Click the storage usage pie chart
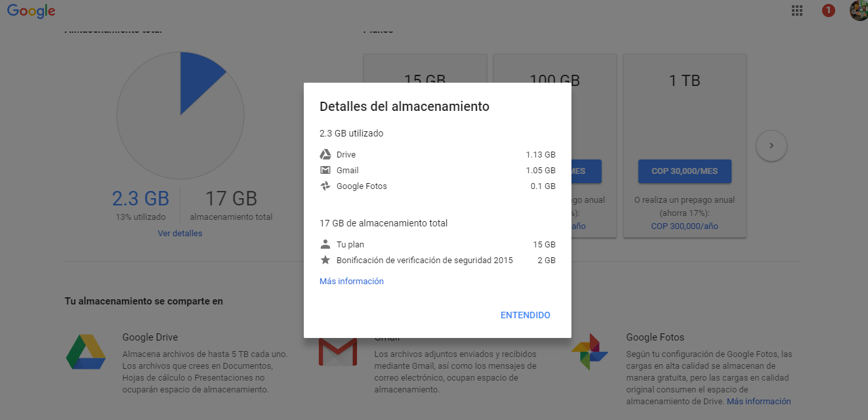 click(x=180, y=116)
